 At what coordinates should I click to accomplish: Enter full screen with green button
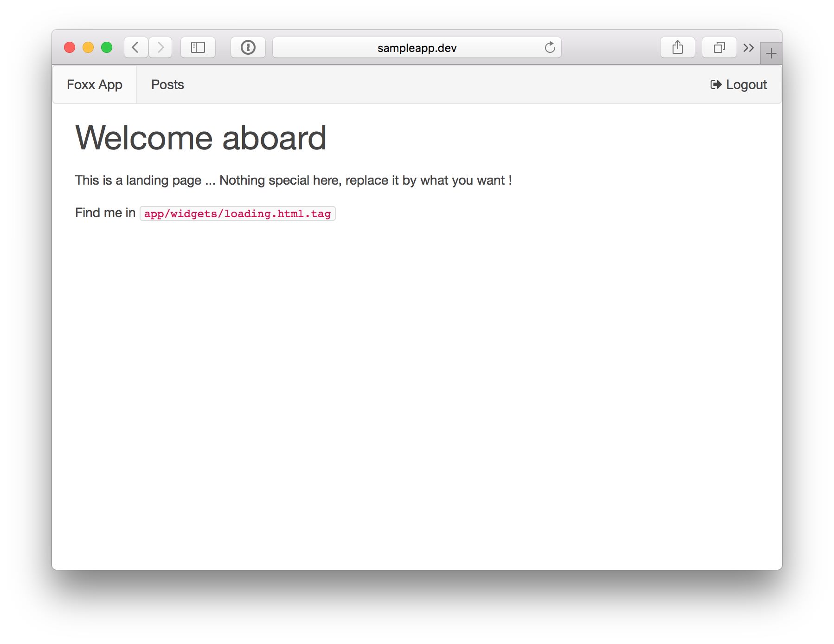pyautogui.click(x=107, y=47)
